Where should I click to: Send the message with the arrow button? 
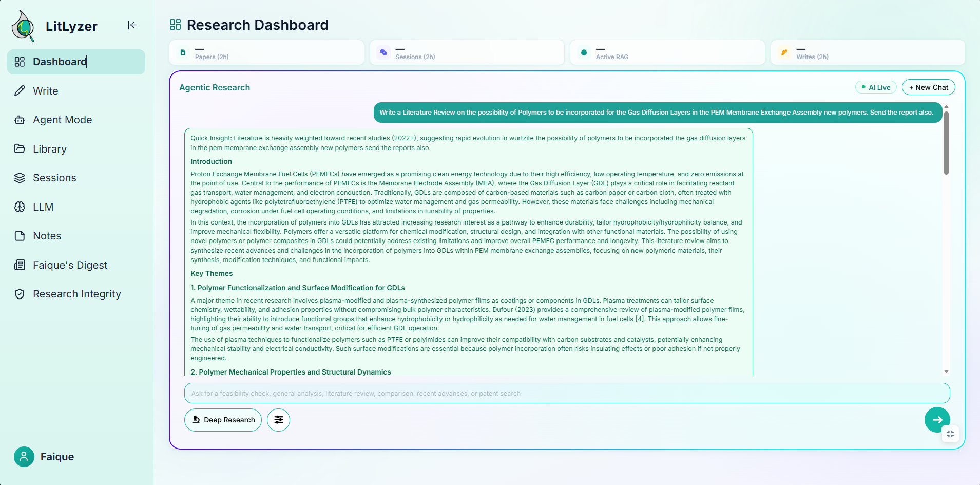[937, 420]
